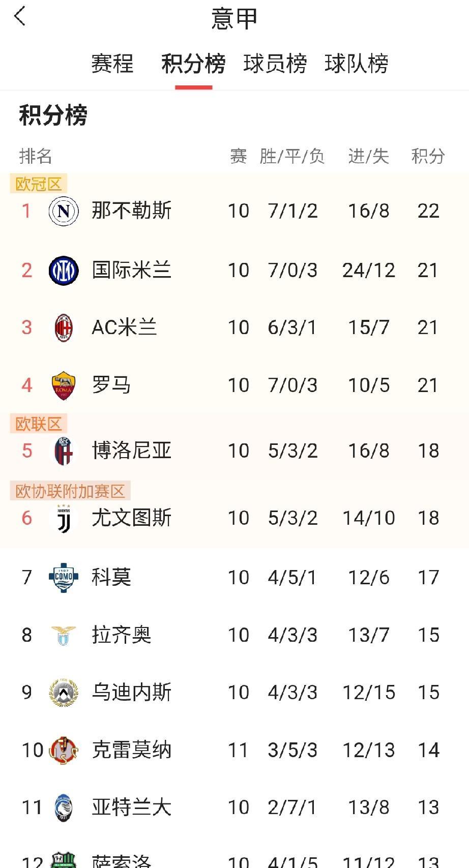Image resolution: width=469 pixels, height=868 pixels.
Task: Select the 克雷莫纳 team name
Action: [x=131, y=750]
